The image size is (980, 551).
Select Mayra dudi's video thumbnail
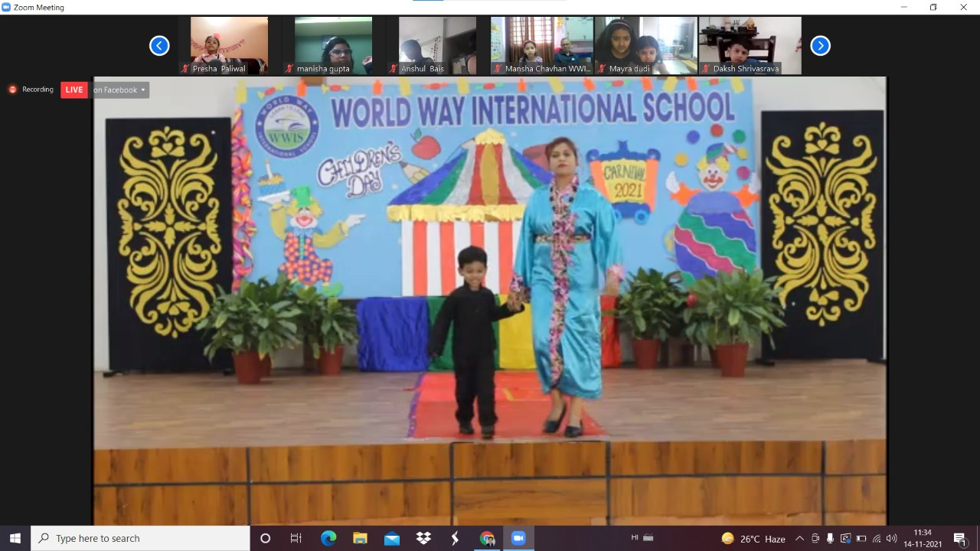tap(646, 45)
